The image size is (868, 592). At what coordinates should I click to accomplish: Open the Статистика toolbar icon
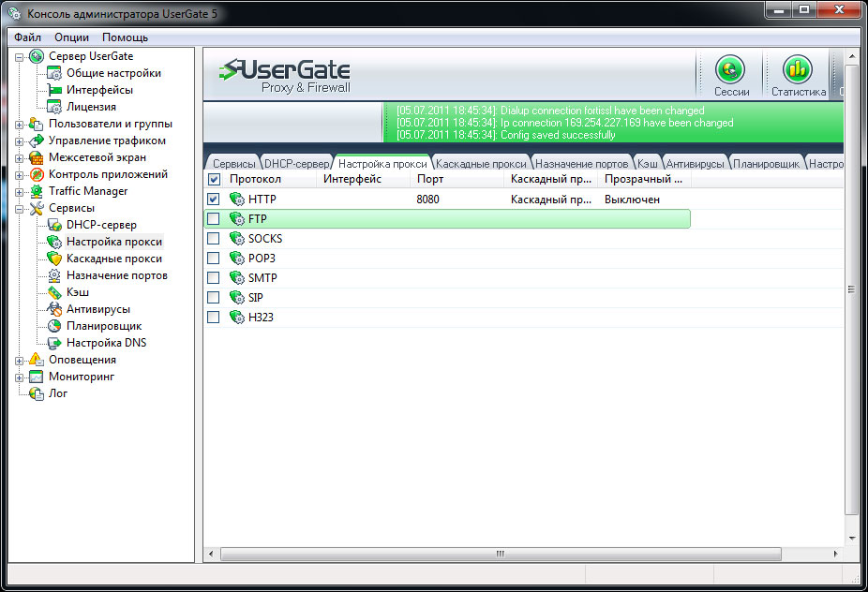pos(798,69)
